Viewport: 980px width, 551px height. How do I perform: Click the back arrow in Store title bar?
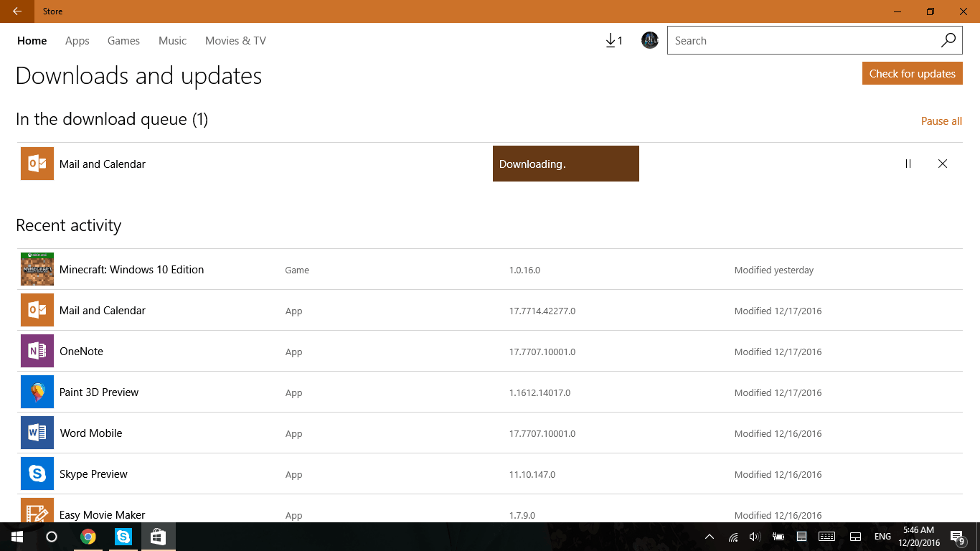point(17,11)
